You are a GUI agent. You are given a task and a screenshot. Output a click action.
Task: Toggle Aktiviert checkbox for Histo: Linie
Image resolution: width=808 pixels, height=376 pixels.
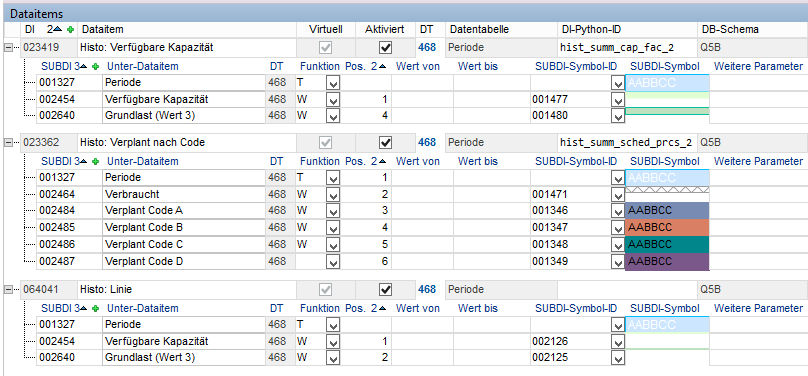coord(385,289)
